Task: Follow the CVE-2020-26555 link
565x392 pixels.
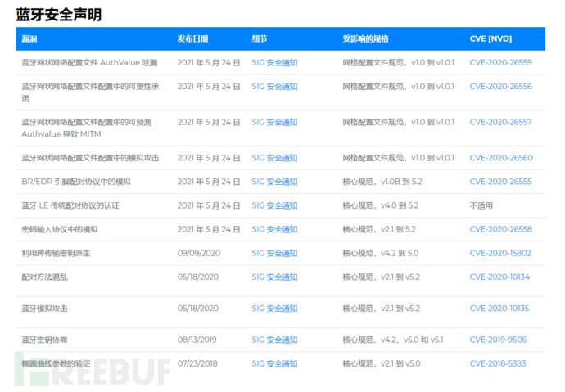Action: (500, 182)
